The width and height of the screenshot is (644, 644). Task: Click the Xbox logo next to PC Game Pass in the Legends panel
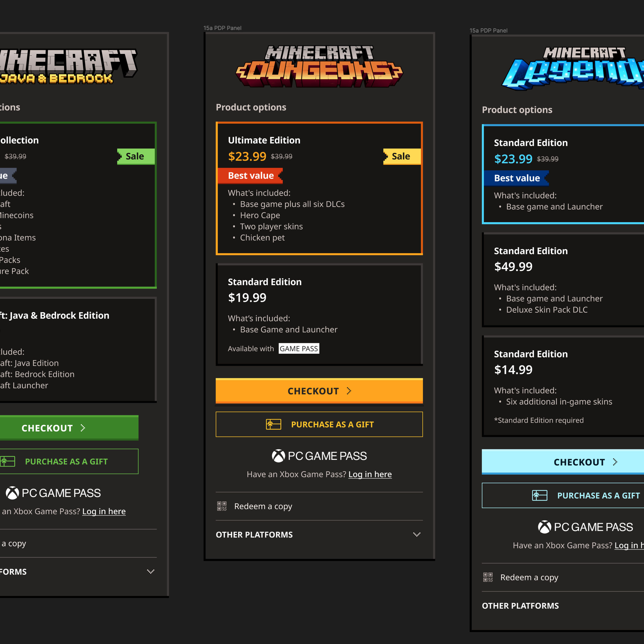pyautogui.click(x=544, y=527)
